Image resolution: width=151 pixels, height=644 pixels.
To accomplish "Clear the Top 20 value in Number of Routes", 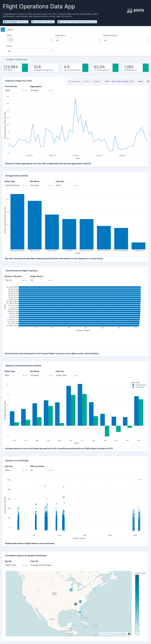I will tap(24, 281).
